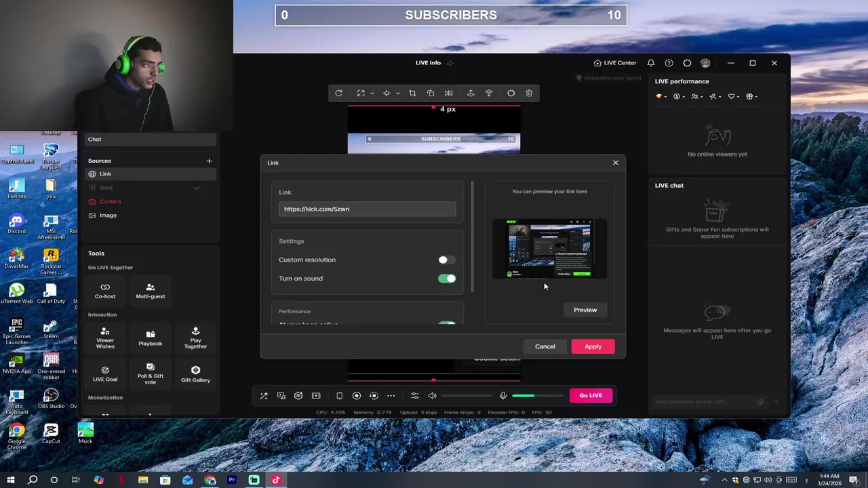Click the move layer up icon
This screenshot has width=868, height=488.
tap(471, 93)
